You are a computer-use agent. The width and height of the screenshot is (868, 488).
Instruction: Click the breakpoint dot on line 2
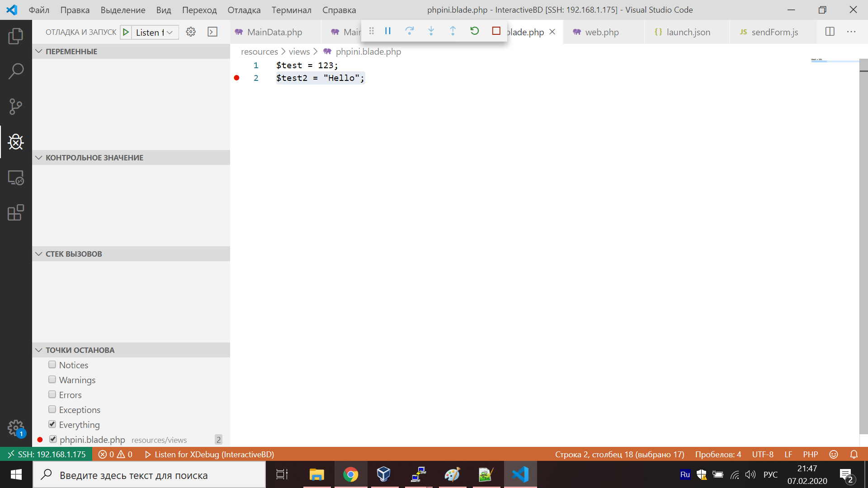[236, 78]
